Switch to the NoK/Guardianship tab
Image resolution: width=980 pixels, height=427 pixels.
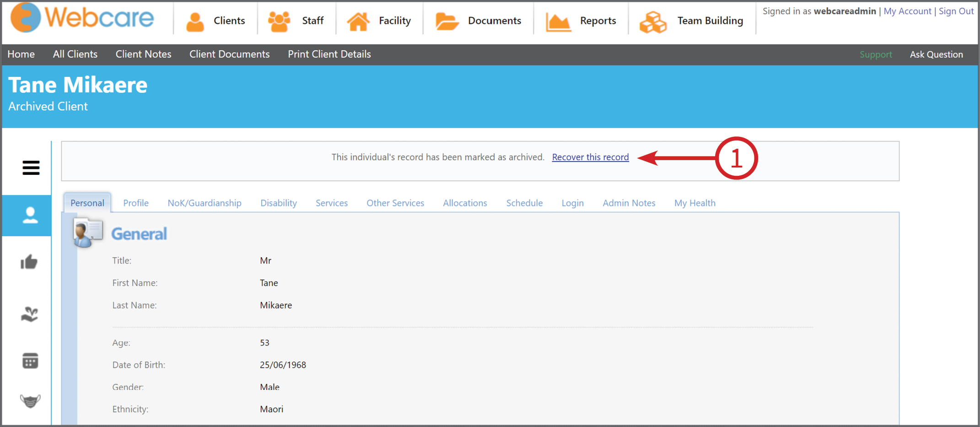(204, 203)
